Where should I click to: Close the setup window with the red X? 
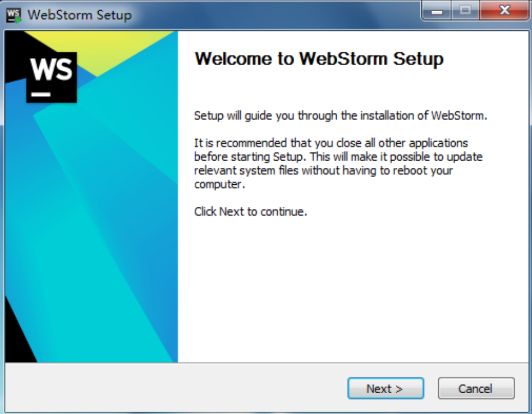pos(505,11)
